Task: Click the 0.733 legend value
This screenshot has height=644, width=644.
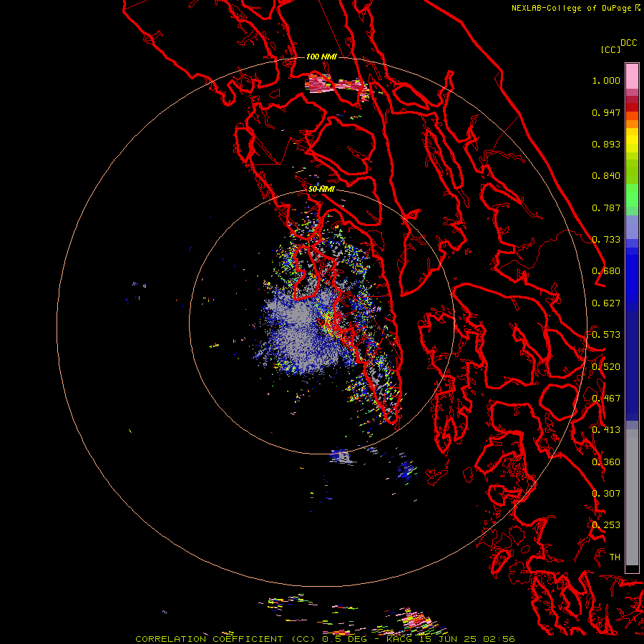Action: pyautogui.click(x=606, y=240)
